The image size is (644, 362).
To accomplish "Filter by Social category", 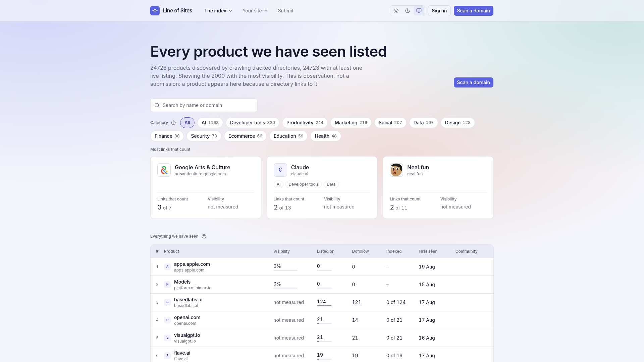I will 390,123.
